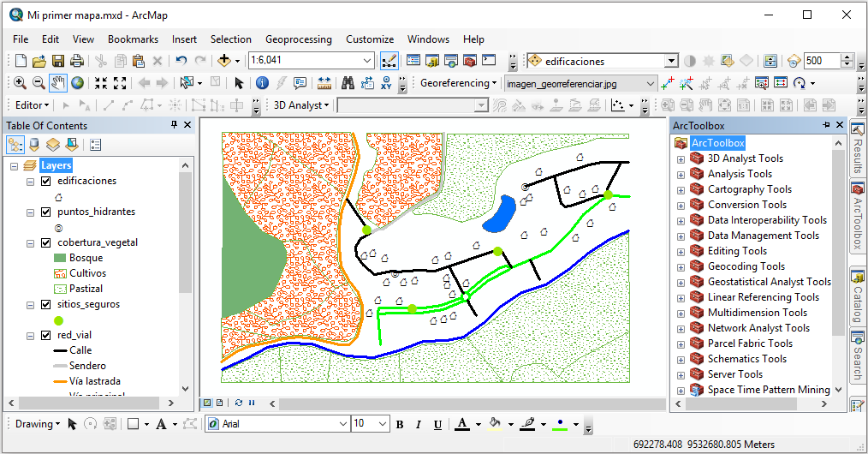Activate the Identify tool

263,83
